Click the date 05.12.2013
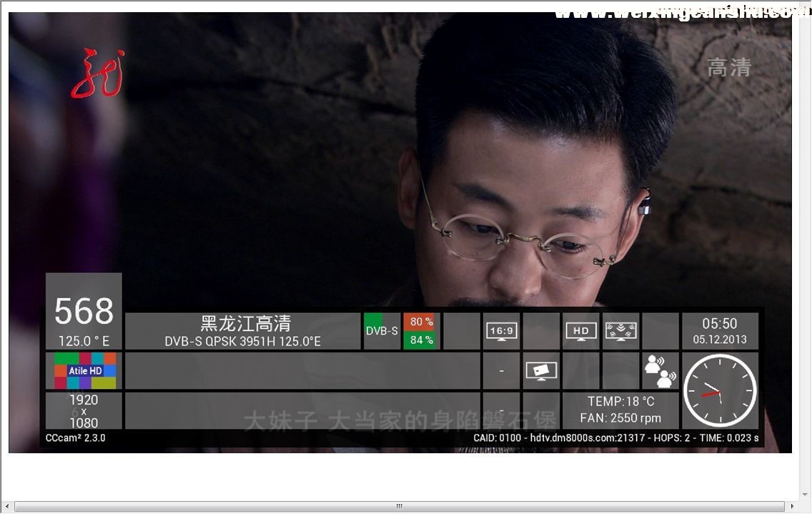The width and height of the screenshot is (812, 514). click(x=720, y=340)
